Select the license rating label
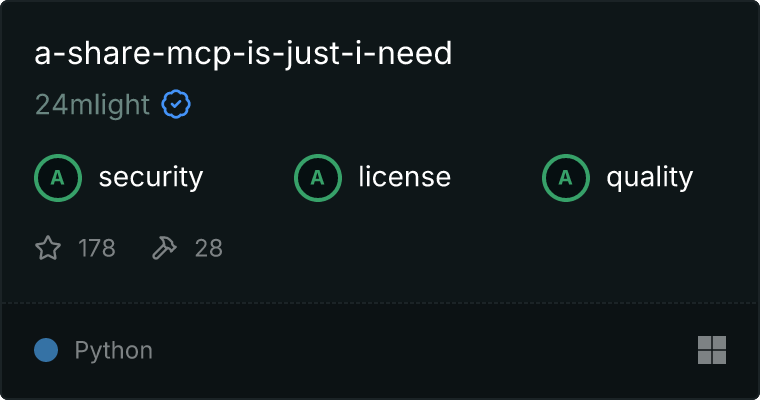760x400 pixels. coord(404,176)
